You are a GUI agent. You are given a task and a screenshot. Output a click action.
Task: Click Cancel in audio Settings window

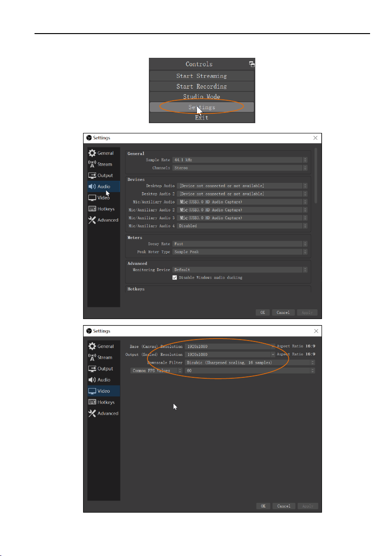pyautogui.click(x=283, y=313)
